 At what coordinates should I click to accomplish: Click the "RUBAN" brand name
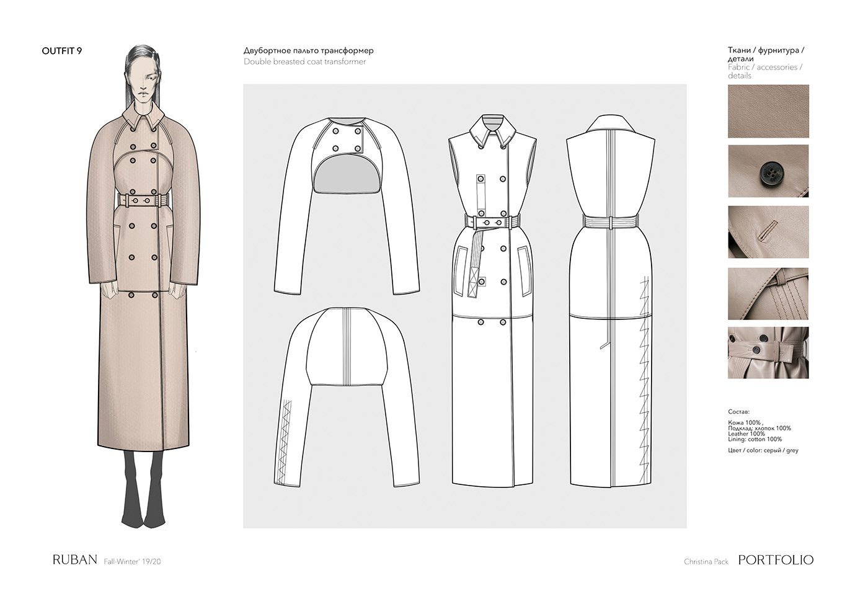[x=75, y=559]
